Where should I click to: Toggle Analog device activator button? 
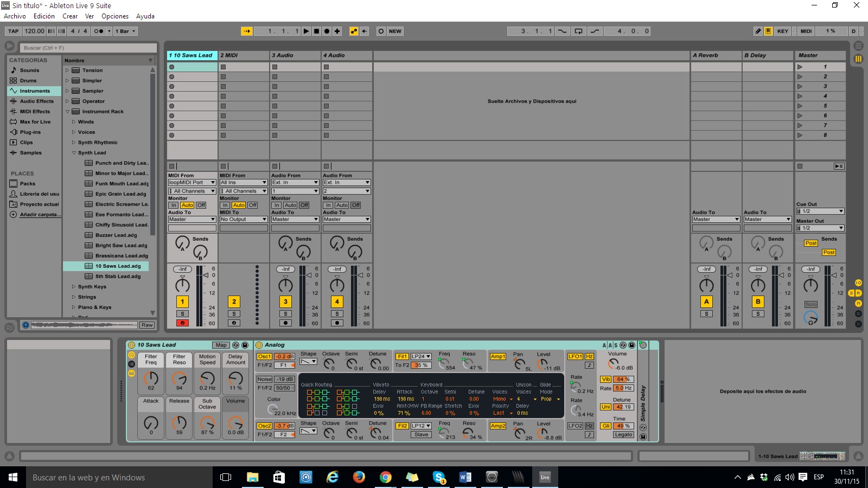point(259,345)
